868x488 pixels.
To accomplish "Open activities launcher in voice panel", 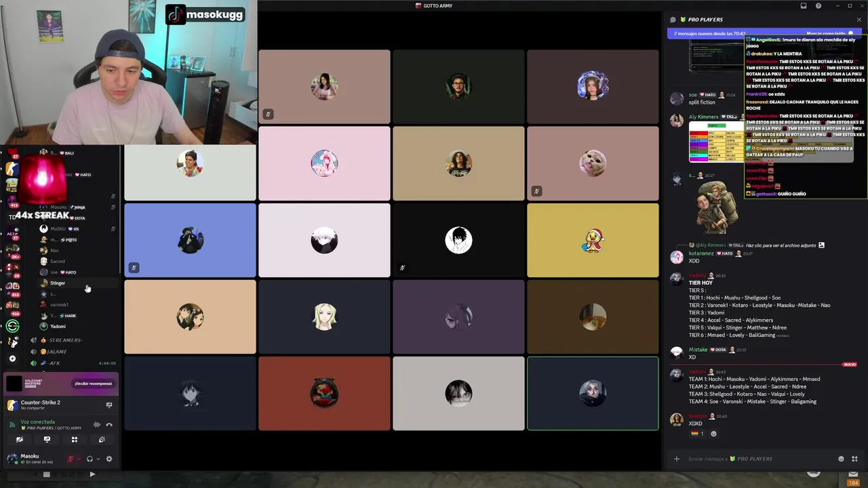I will tap(75, 439).
